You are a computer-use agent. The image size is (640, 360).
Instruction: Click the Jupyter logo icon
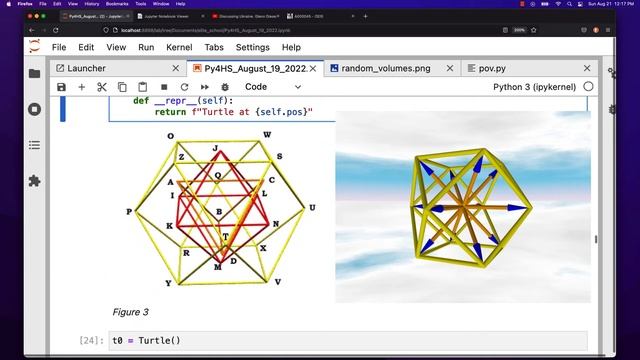35,46
